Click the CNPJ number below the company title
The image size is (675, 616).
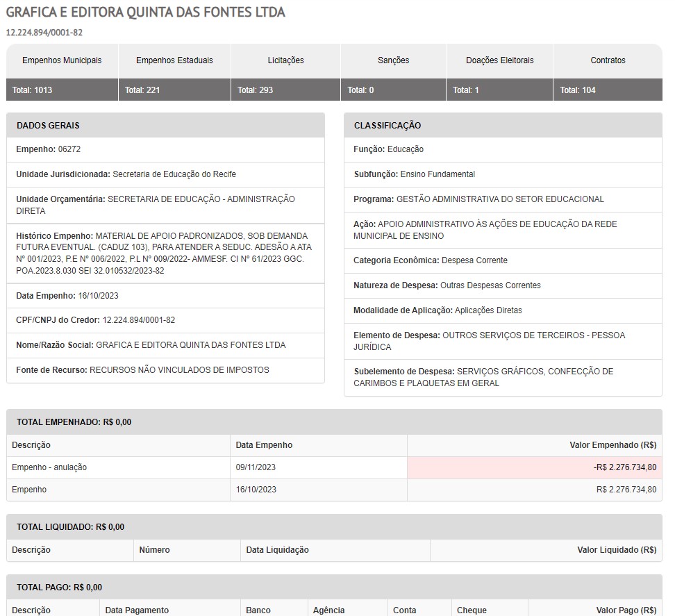pyautogui.click(x=44, y=33)
